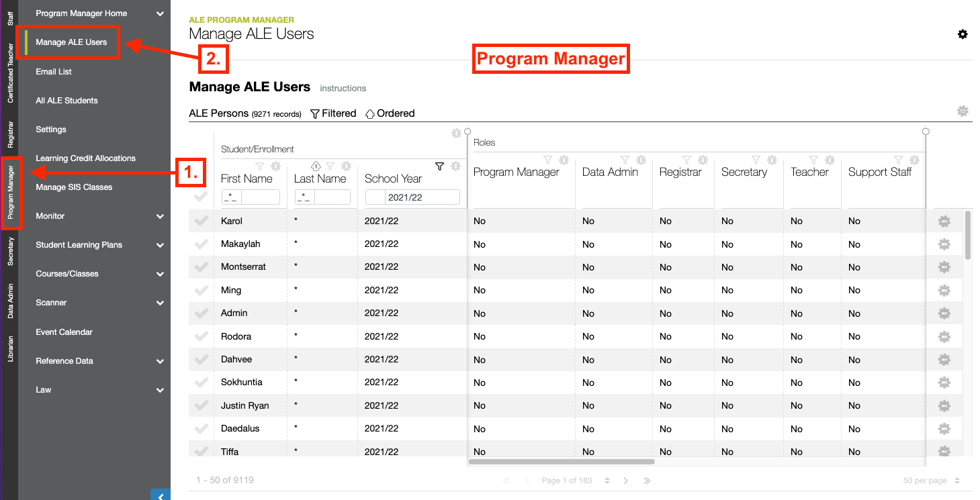Image resolution: width=980 pixels, height=500 pixels.
Task: Open gear icon for Support Staff column
Action: tap(914, 160)
